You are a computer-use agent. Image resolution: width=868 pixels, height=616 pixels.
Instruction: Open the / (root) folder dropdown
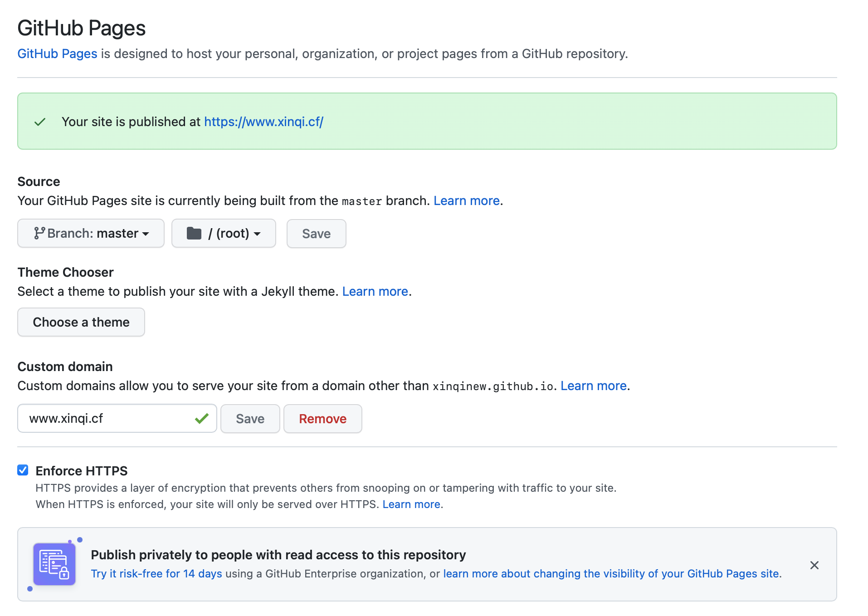[x=224, y=233]
